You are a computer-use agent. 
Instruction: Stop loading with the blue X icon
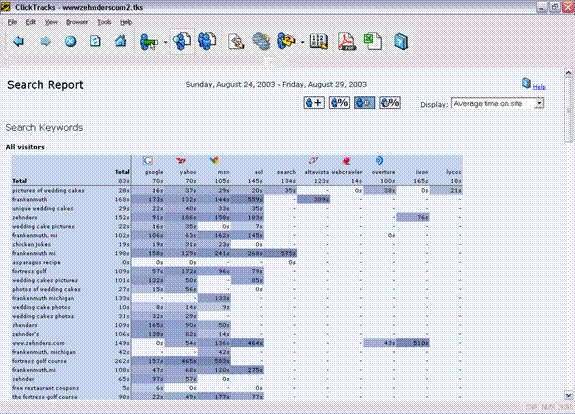[x=70, y=41]
